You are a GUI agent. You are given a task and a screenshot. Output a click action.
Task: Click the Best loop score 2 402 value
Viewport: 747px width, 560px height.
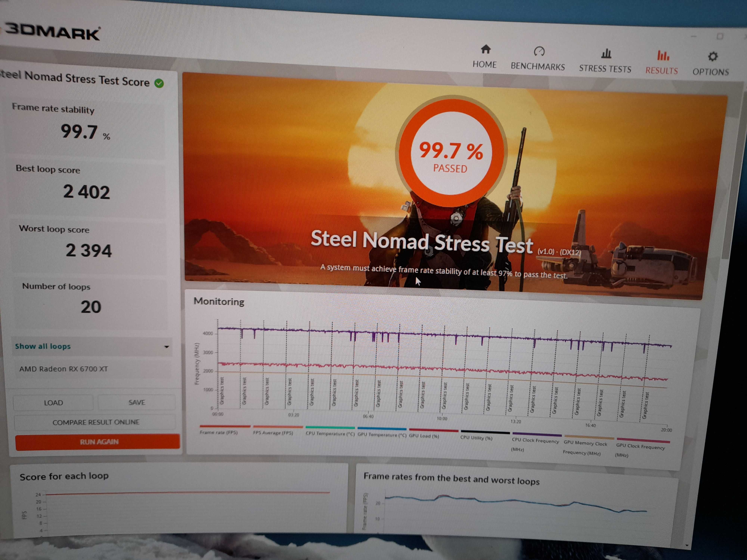(x=86, y=192)
